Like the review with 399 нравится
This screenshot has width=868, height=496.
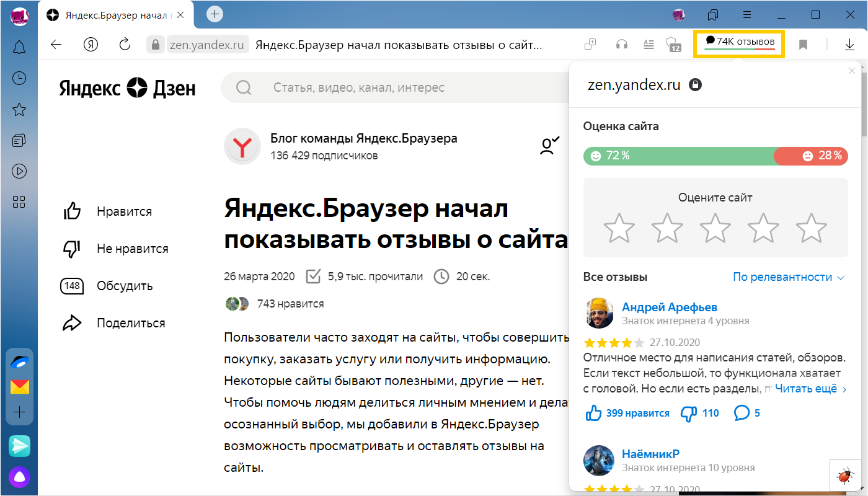coord(627,413)
